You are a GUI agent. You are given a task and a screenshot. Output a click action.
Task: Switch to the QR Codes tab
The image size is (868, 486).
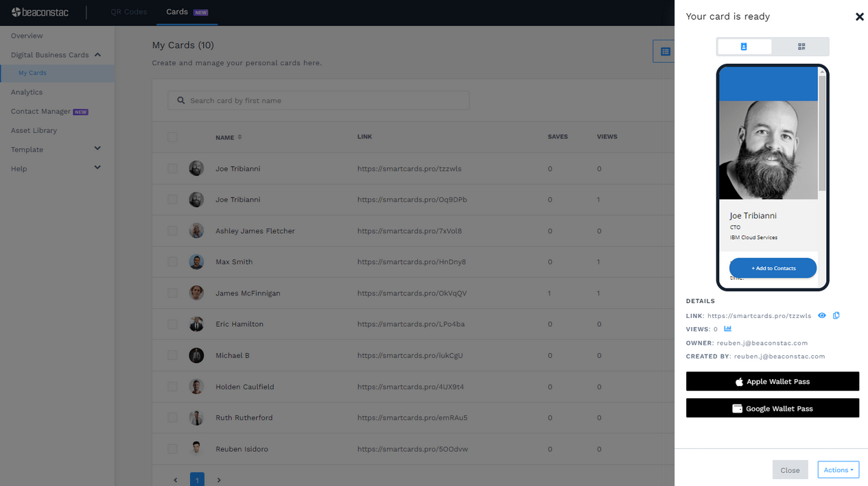pos(128,12)
